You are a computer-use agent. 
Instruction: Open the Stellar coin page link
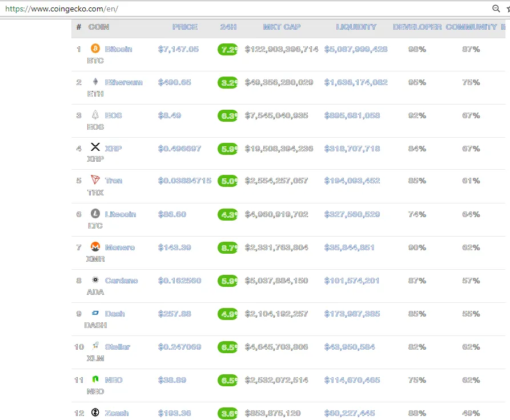(118, 347)
